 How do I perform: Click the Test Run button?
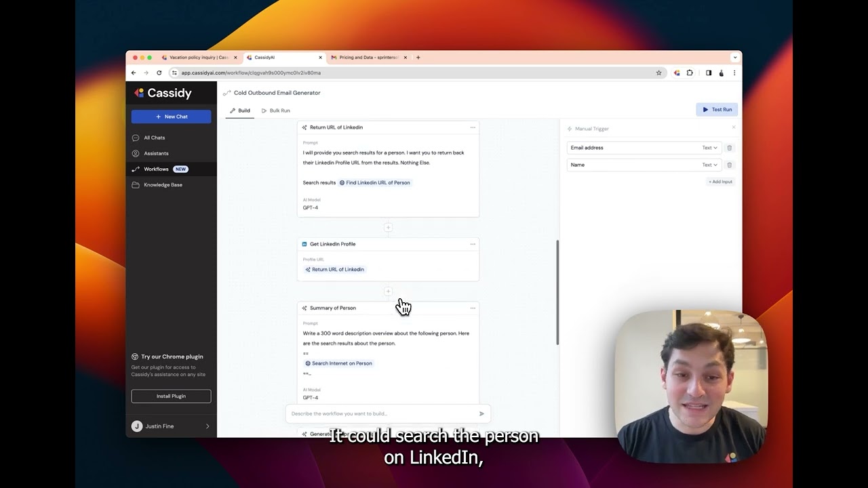[717, 110]
